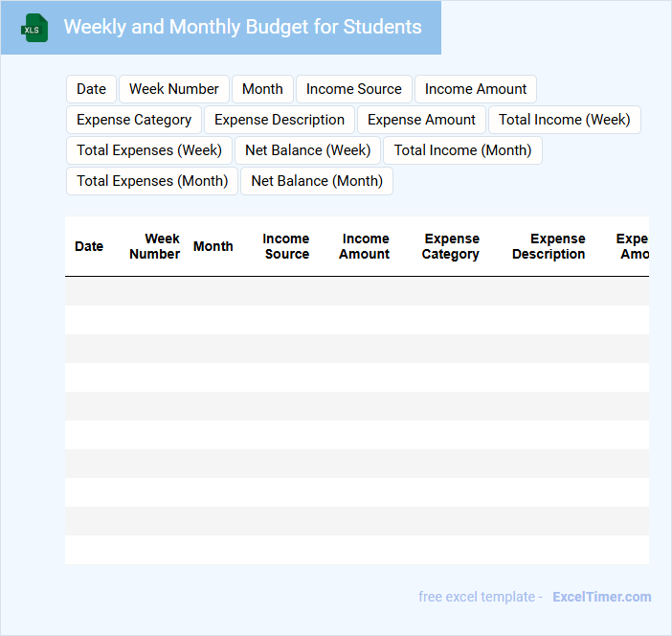Choose the Expense Category tag

tap(134, 120)
